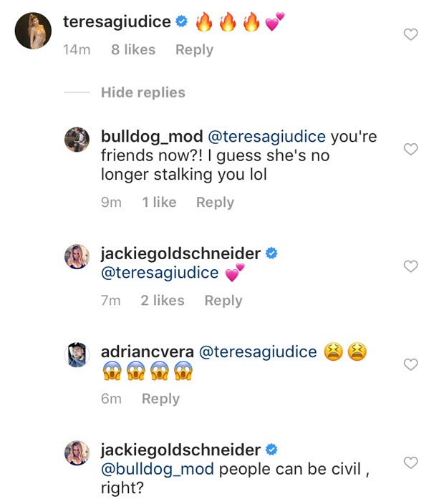
Task: Open the teresagiudice username link
Action: point(117,21)
